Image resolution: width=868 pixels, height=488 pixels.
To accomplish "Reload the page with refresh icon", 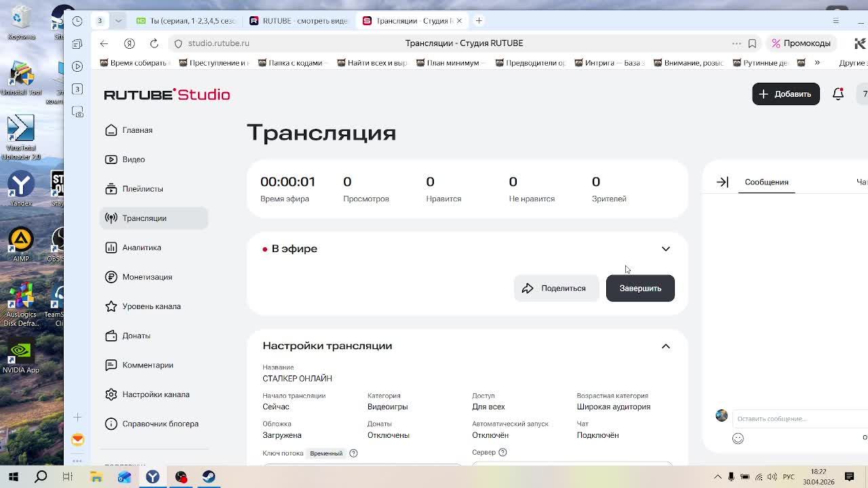I will point(154,43).
